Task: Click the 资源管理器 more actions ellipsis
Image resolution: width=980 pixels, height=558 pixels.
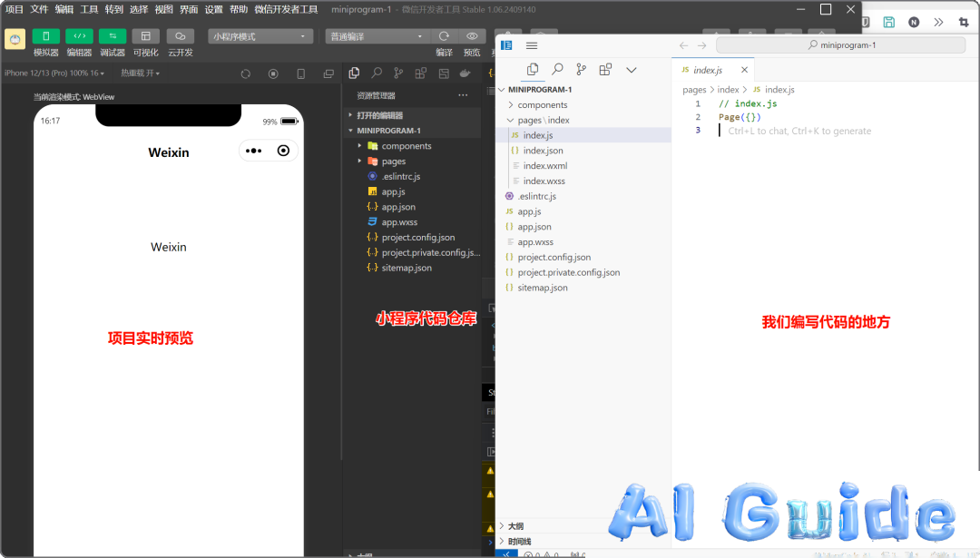Action: [x=463, y=95]
